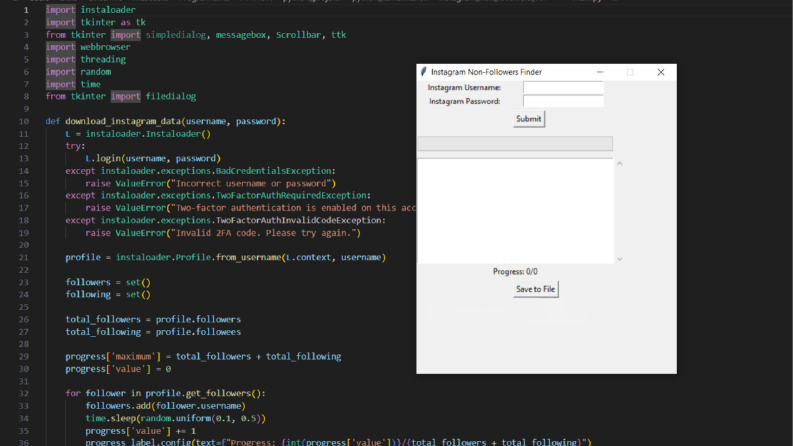Click "from_username" on line 21
The height and width of the screenshot is (446, 793).
(248, 257)
